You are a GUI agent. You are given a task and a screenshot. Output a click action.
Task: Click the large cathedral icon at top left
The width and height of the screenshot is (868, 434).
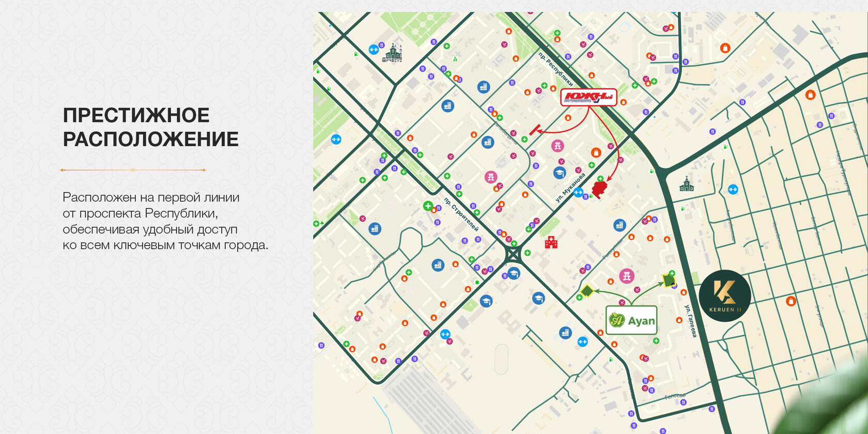pyautogui.click(x=393, y=53)
